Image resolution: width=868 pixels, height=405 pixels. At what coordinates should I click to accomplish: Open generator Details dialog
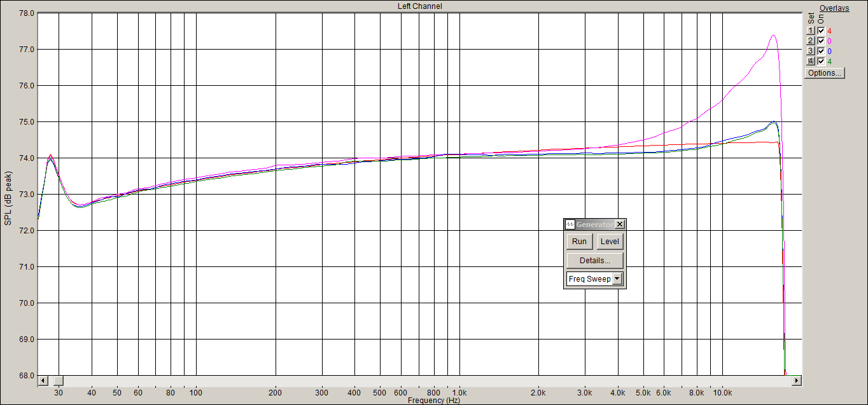point(595,261)
